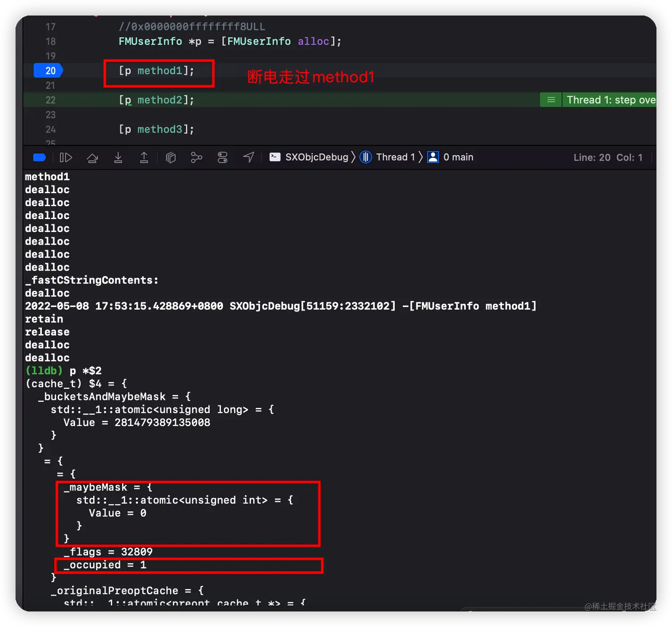This screenshot has width=672, height=627.
Task: Click the //0x0000000ffffffff8ULL comment line
Action: click(x=192, y=27)
